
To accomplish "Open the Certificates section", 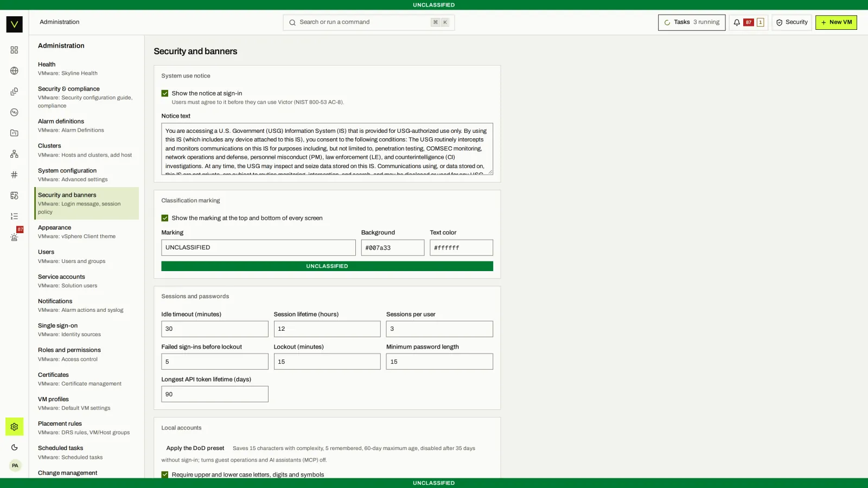I will 86,379.
